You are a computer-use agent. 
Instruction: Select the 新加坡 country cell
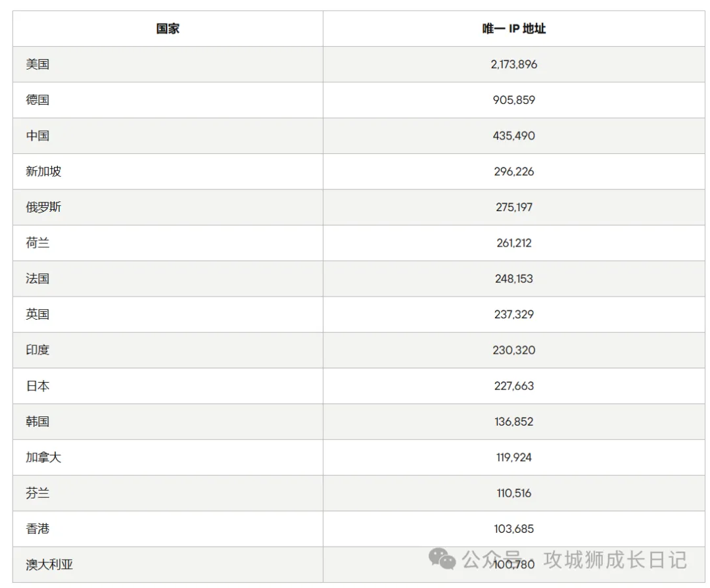[43, 172]
